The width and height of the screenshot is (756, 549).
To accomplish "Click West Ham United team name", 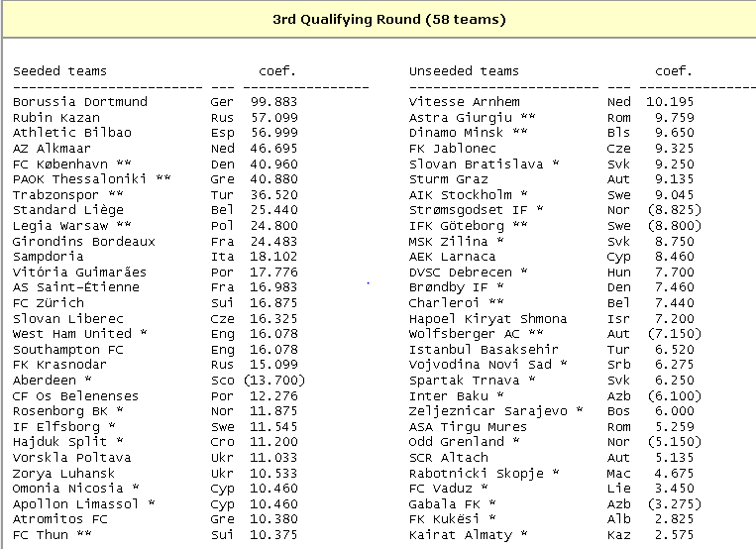I will click(72, 334).
